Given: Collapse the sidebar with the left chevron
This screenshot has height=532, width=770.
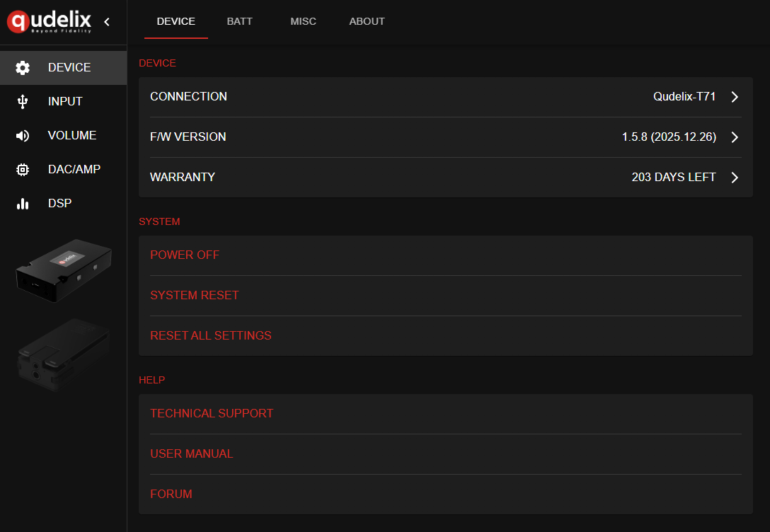Looking at the screenshot, I should click(107, 22).
